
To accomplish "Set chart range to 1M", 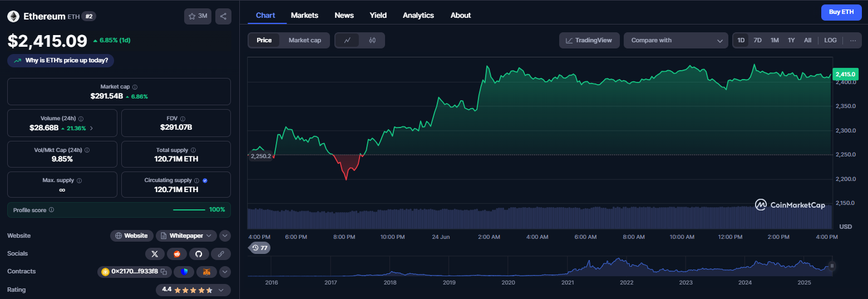I will click(775, 40).
